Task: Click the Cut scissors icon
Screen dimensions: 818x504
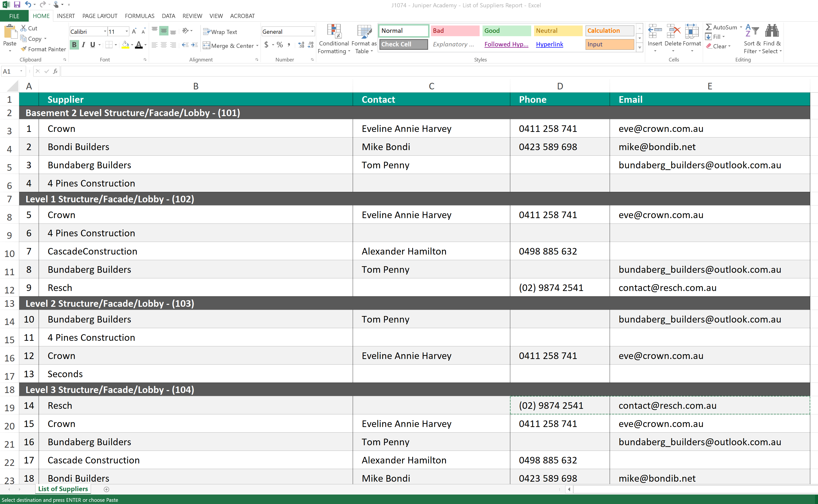Action: pos(23,28)
